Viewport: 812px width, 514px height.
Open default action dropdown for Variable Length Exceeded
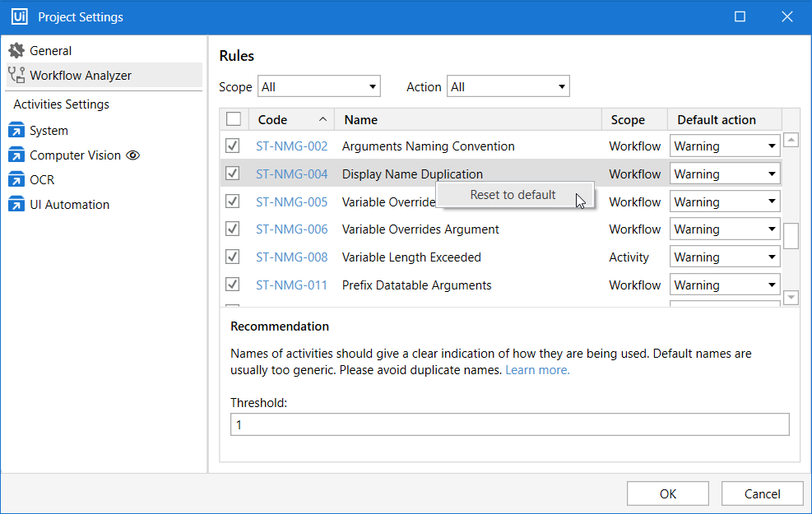[725, 257]
